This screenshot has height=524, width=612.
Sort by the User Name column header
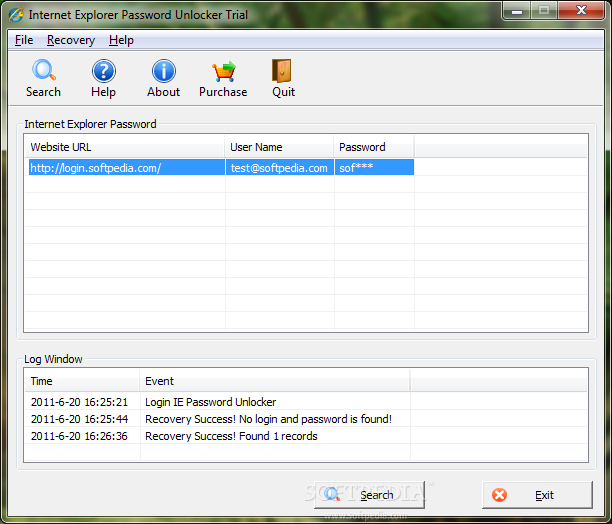[279, 147]
